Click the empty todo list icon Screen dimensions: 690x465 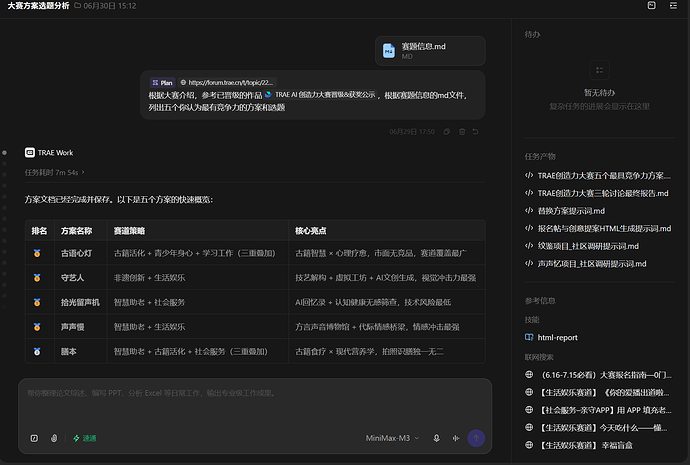point(599,70)
